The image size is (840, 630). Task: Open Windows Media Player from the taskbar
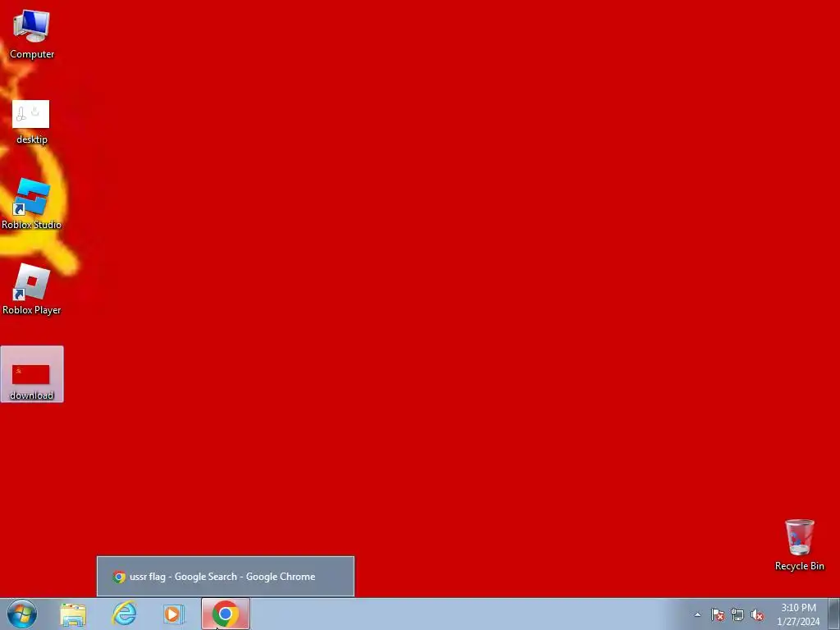point(174,614)
